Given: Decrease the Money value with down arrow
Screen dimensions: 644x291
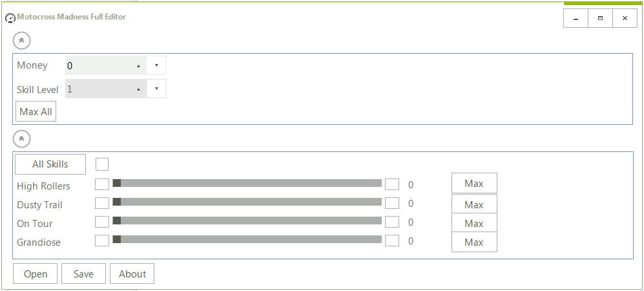Looking at the screenshot, I should click(x=156, y=65).
